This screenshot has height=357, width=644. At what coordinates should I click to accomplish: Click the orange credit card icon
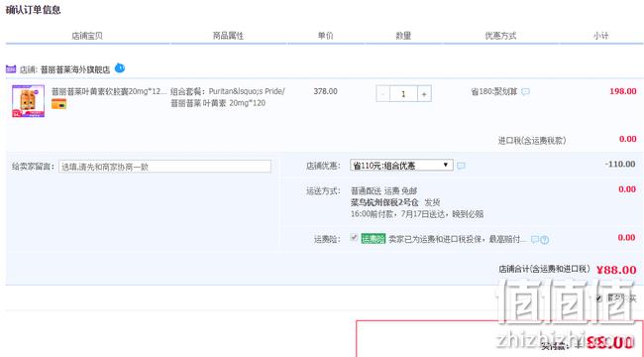58,104
